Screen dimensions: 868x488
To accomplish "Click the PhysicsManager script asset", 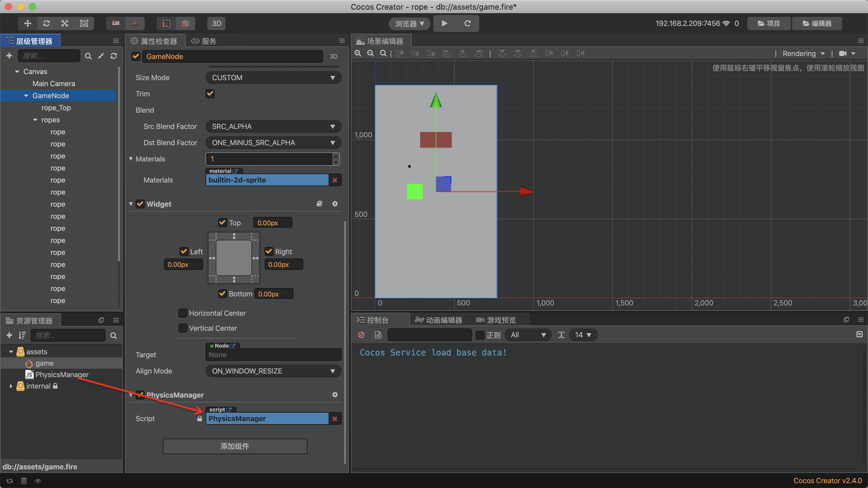I will point(62,374).
